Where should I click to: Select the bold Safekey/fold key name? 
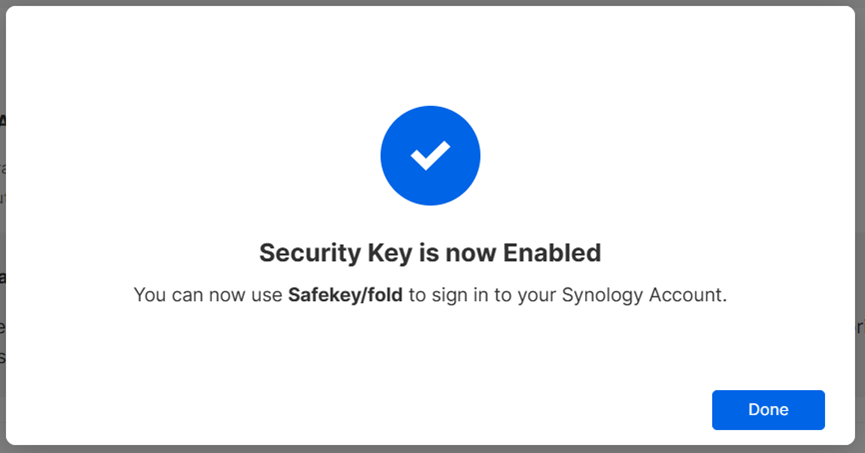pos(345,296)
